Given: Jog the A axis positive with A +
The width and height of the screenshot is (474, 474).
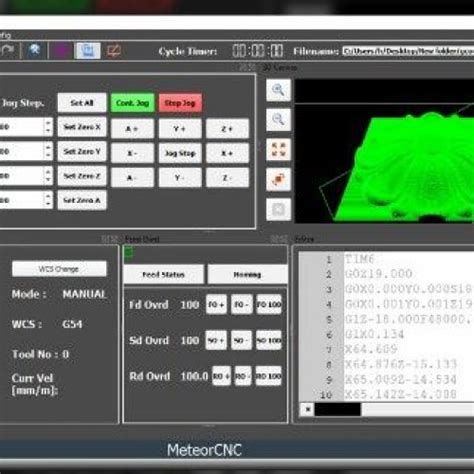Looking at the screenshot, I should 132,129.
